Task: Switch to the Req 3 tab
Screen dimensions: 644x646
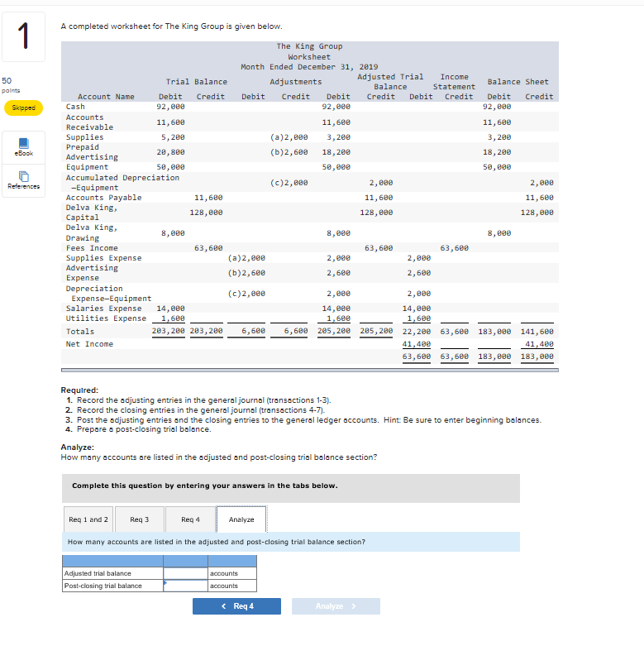Action: (x=139, y=519)
